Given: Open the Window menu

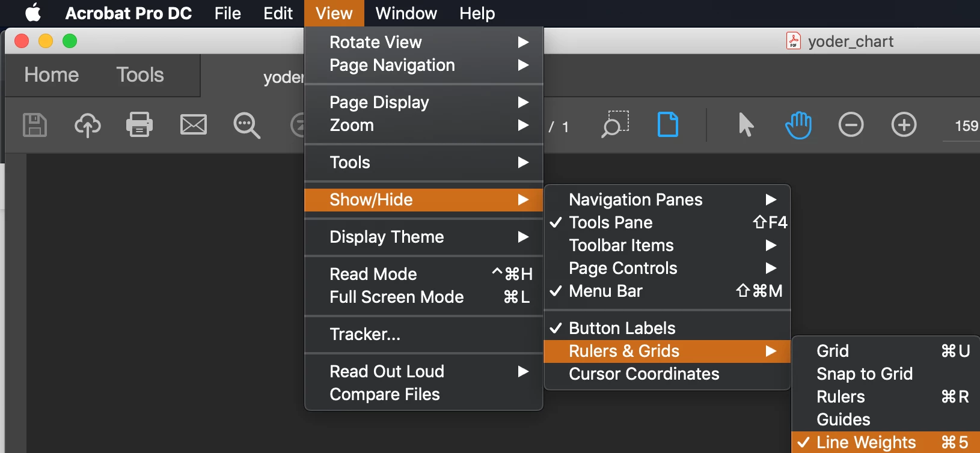Looking at the screenshot, I should click(406, 13).
